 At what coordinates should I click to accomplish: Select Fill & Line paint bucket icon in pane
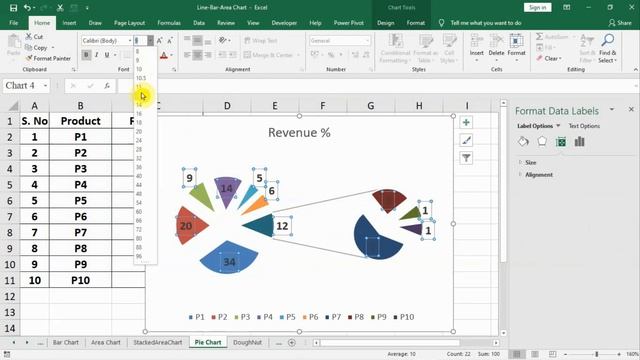(523, 142)
